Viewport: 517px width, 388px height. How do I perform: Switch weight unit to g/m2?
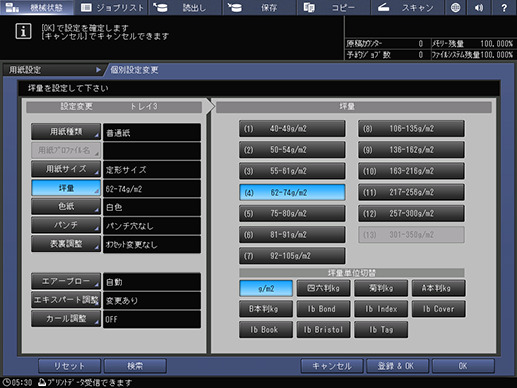[266, 288]
